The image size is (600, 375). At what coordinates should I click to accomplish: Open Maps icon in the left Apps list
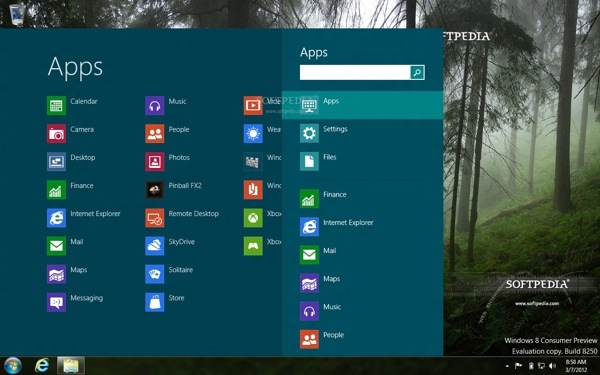(56, 274)
